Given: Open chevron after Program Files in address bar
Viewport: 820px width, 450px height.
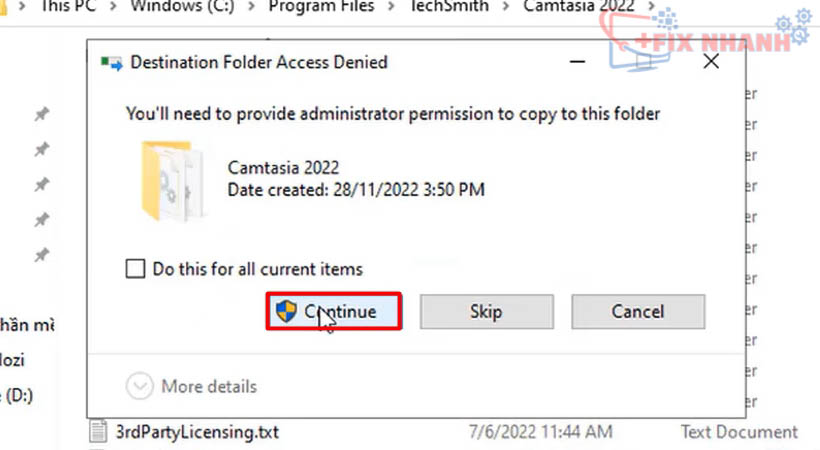Looking at the screenshot, I should pos(391,7).
